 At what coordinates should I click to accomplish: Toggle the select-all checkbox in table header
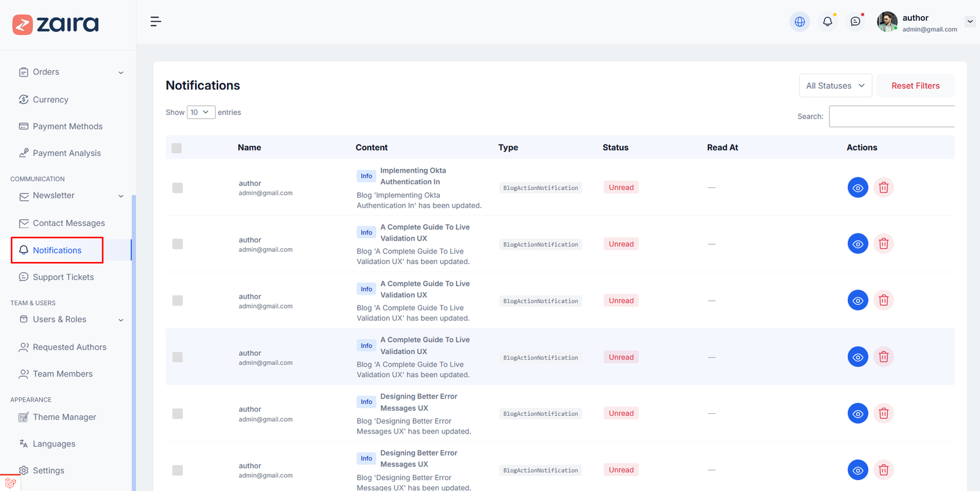point(177,148)
